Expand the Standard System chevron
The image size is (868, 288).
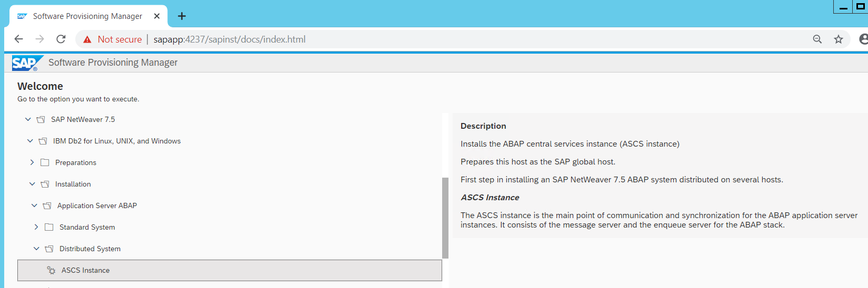point(36,227)
